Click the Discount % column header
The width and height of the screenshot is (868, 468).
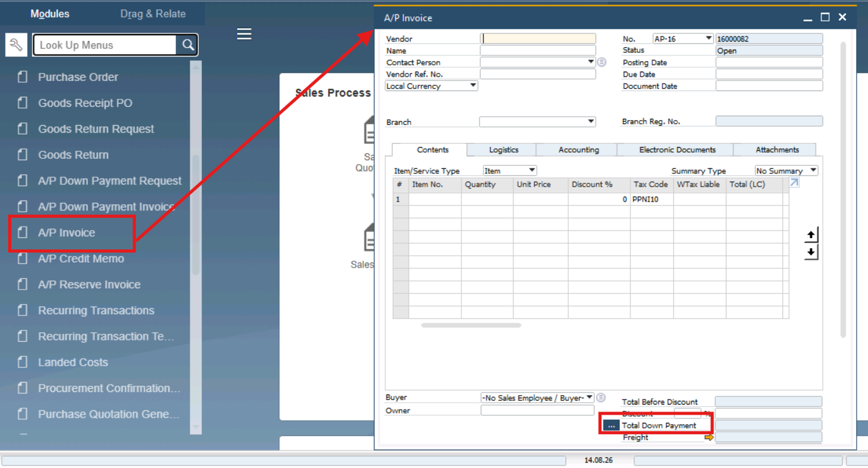[x=599, y=185]
